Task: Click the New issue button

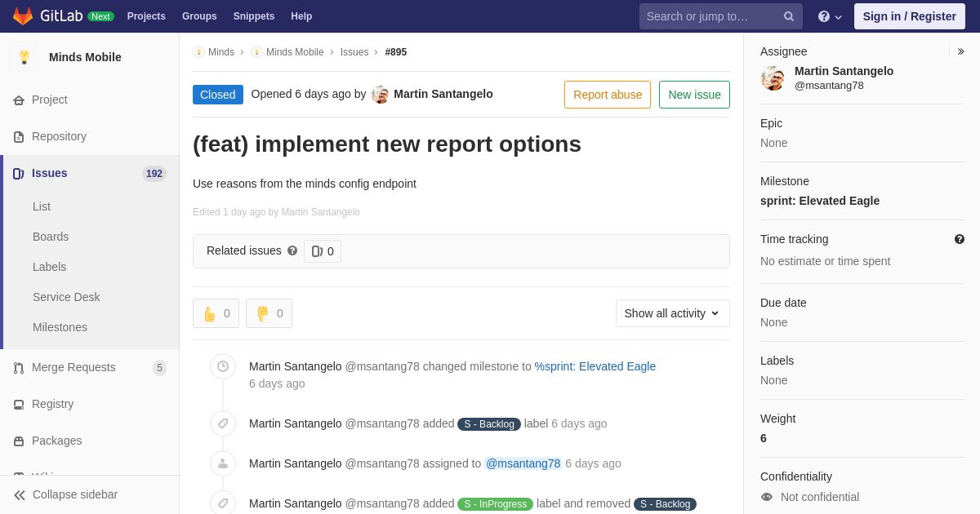Action: pyautogui.click(x=694, y=95)
